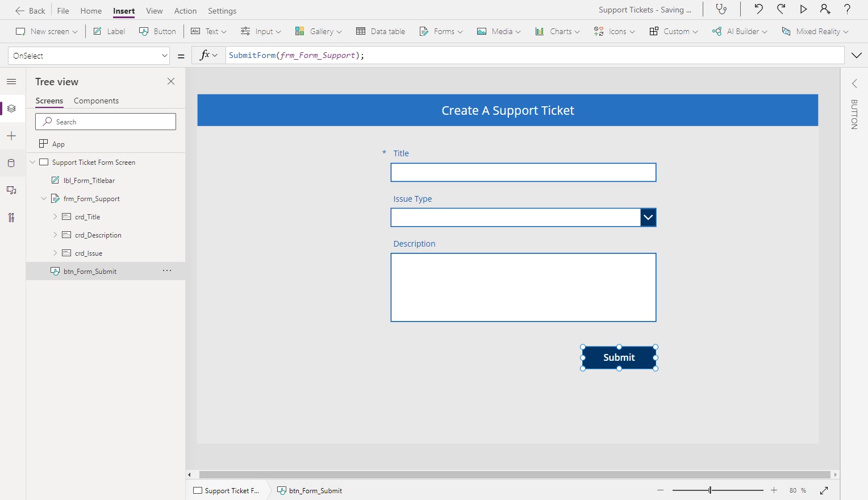868x500 pixels.
Task: Open Advanced tools in left rail
Action: pyautogui.click(x=11, y=218)
